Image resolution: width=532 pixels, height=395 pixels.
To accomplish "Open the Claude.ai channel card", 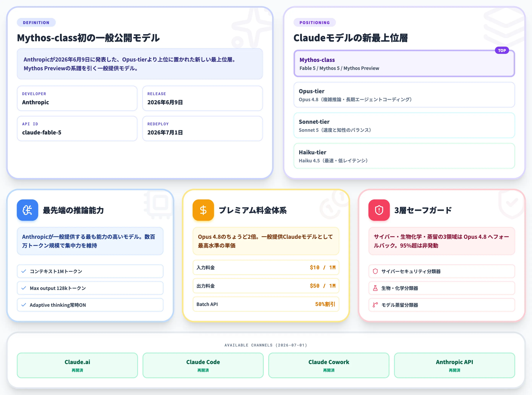I will [x=77, y=365].
